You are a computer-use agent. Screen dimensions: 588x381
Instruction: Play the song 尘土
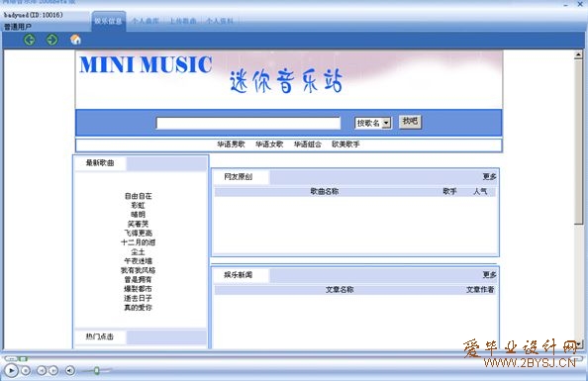138,252
